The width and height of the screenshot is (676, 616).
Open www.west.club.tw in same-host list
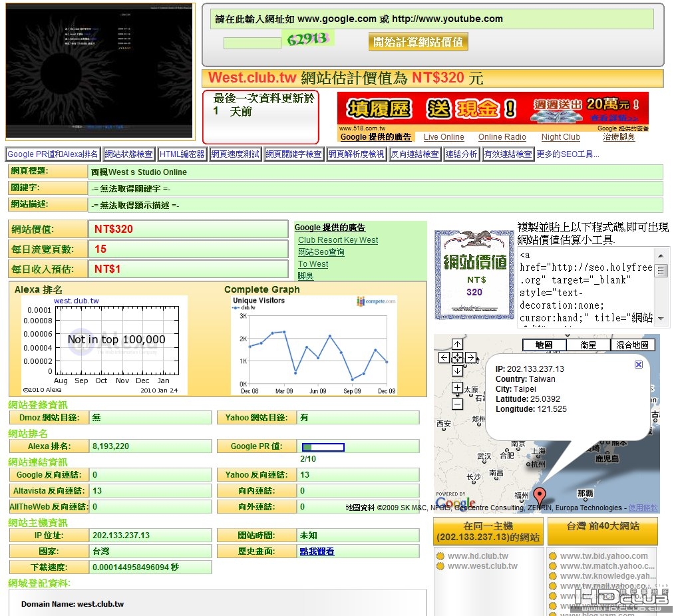(x=482, y=566)
